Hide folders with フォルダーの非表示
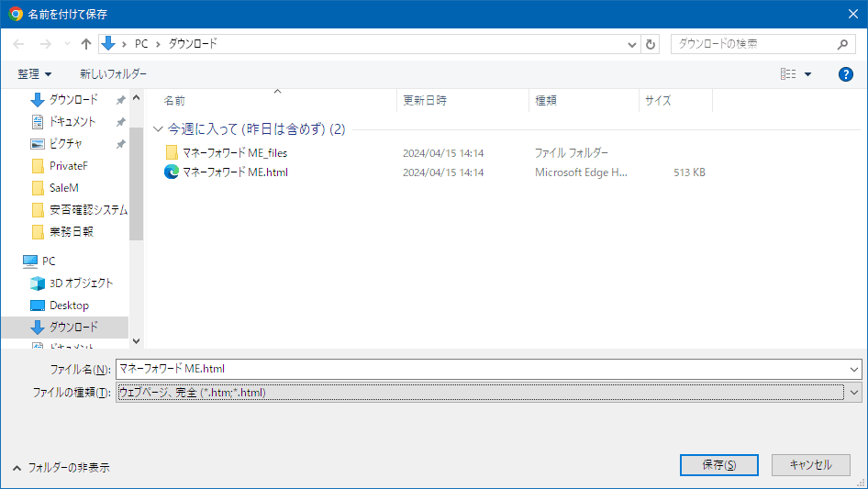Screen dimensions: 868x489 (x=61, y=467)
